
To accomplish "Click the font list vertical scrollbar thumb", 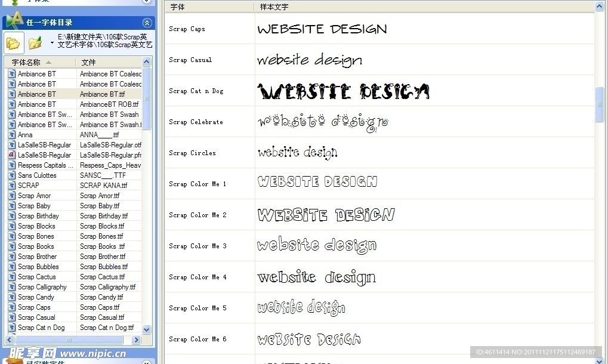I will [147, 98].
